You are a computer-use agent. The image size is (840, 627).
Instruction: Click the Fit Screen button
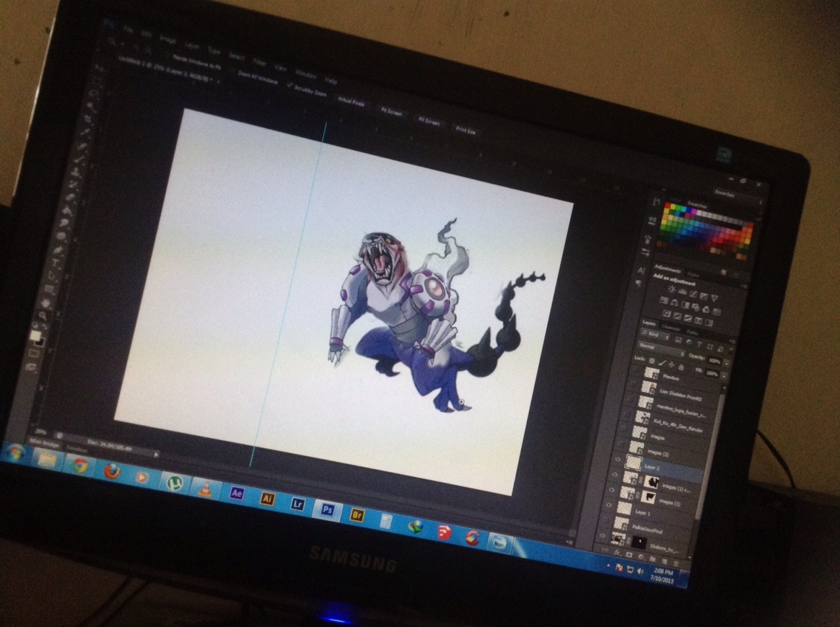(x=390, y=111)
